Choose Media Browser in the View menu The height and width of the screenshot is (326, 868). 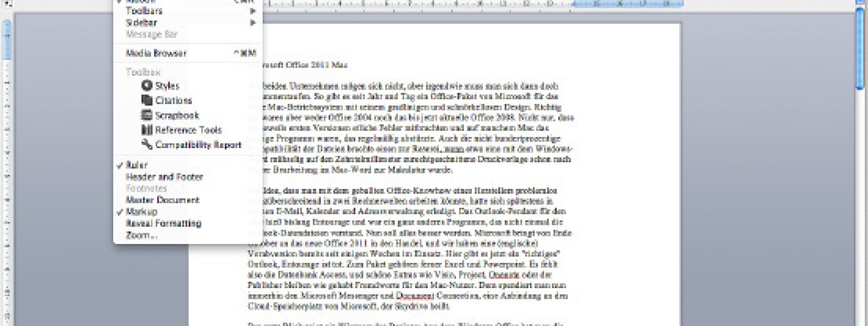point(188,53)
